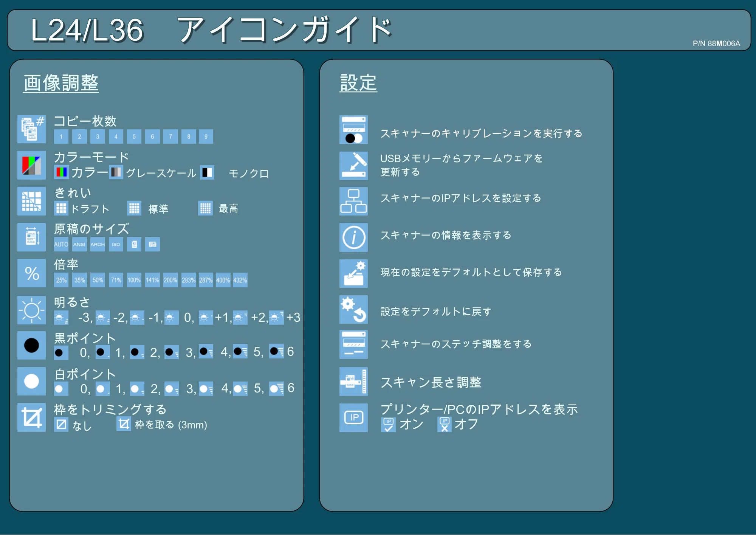756x535 pixels.
Task: Click the percent scale (倍率) icon
Action: pyautogui.click(x=31, y=273)
